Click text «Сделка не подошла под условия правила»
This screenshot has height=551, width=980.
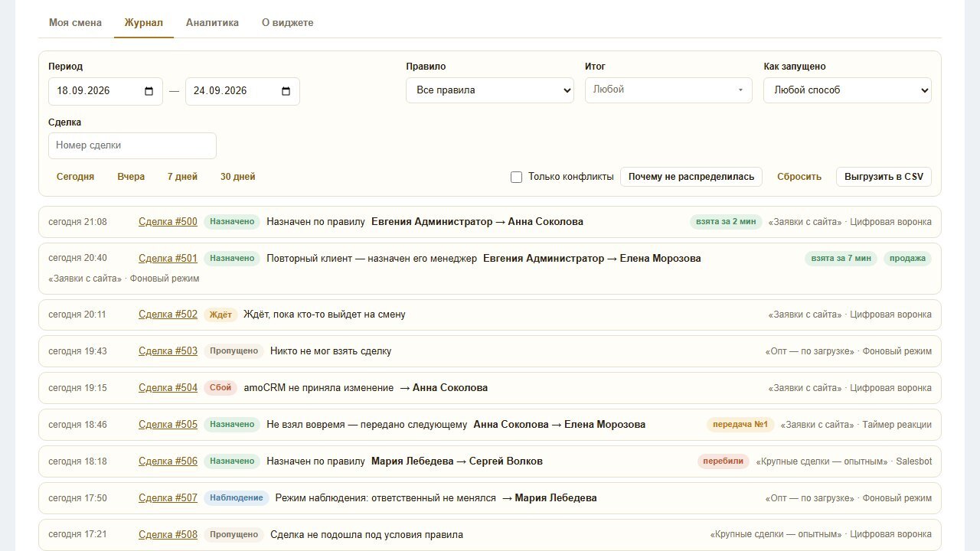367,535
